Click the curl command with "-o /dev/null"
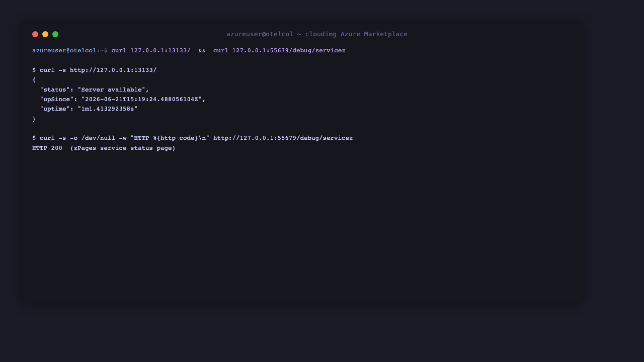Image resolution: width=644 pixels, height=362 pixels. [193, 138]
